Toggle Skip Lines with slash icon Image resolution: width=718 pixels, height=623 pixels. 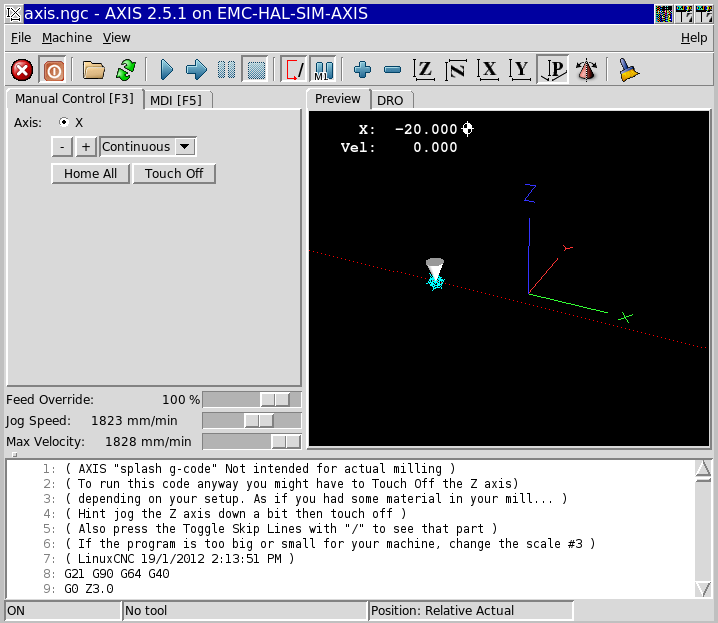pos(293,70)
